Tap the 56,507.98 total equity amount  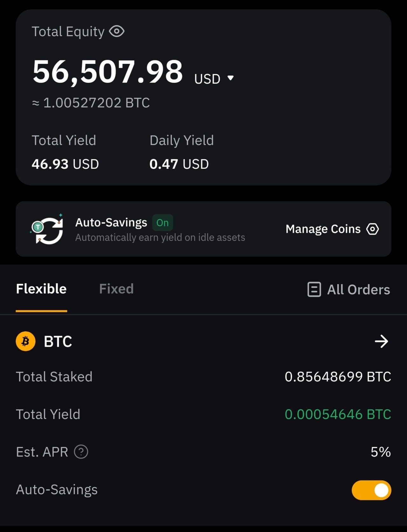(x=108, y=72)
